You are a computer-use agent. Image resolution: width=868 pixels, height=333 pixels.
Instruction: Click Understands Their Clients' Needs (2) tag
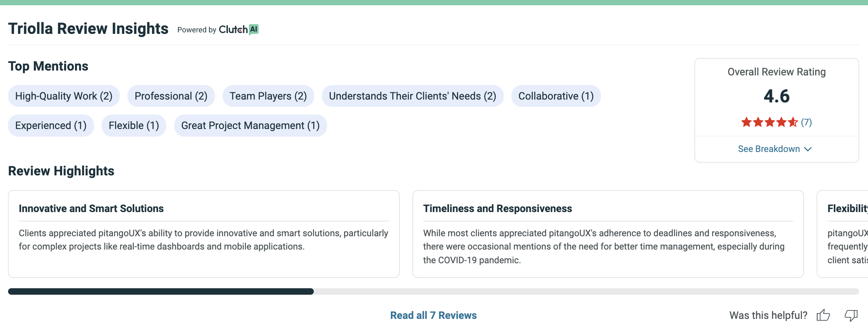click(413, 96)
